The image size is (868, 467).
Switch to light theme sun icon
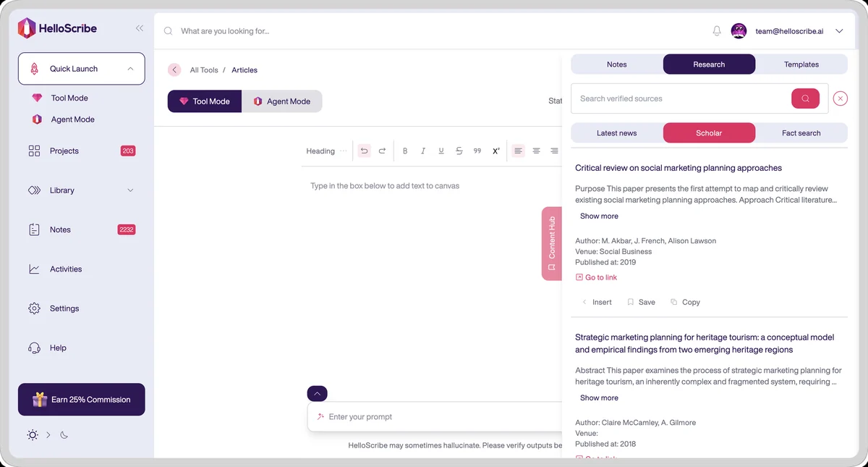33,435
